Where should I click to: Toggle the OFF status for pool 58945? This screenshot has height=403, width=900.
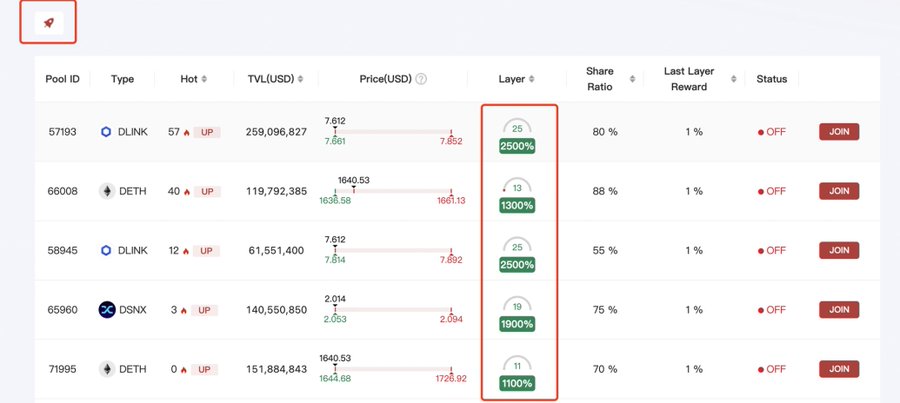click(772, 251)
